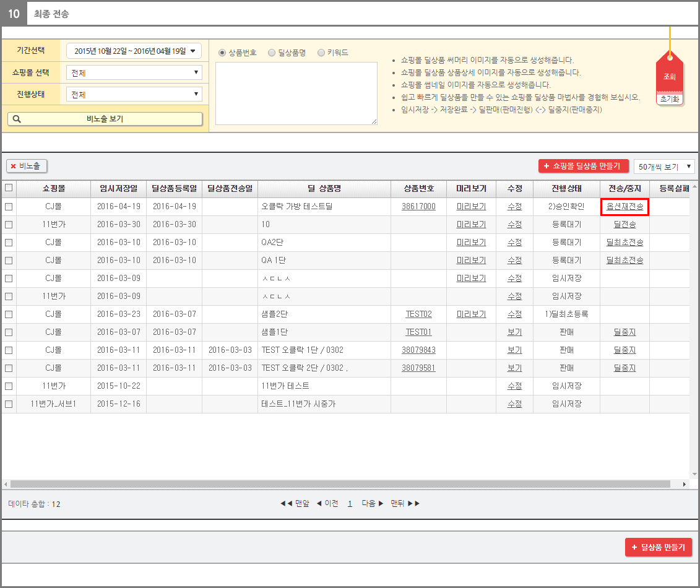The image size is (700, 588).
Task: Click 쇼핑몰 딜상품 만들기 red button
Action: click(584, 166)
